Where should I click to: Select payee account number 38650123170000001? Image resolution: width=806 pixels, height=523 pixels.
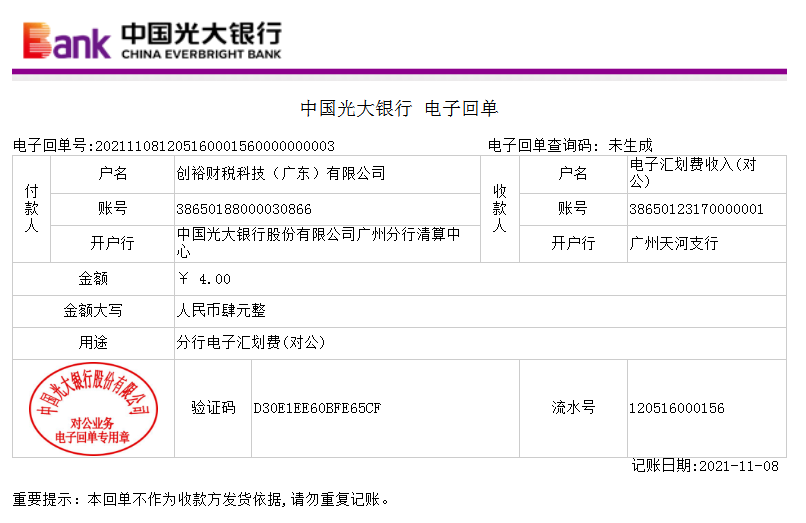[696, 209]
